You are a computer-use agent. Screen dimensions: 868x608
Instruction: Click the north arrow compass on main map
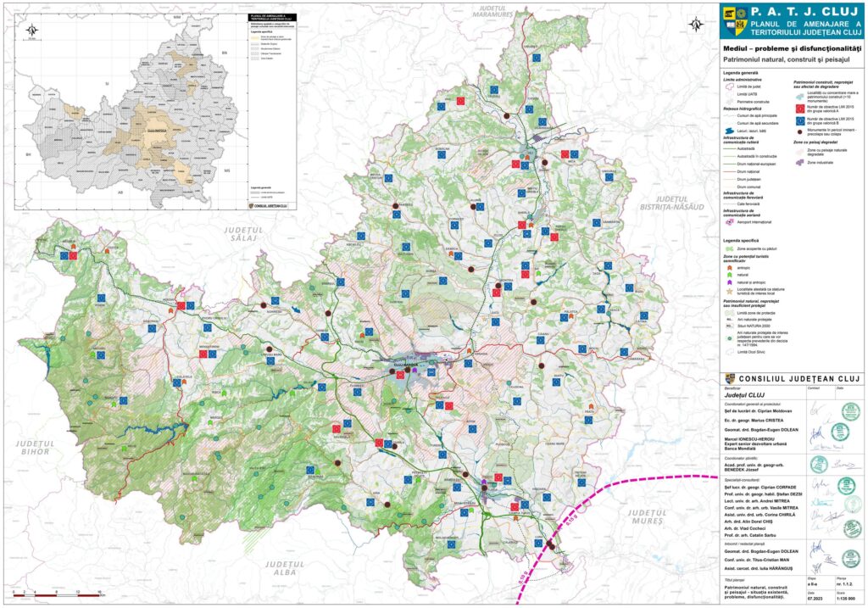(x=696, y=24)
